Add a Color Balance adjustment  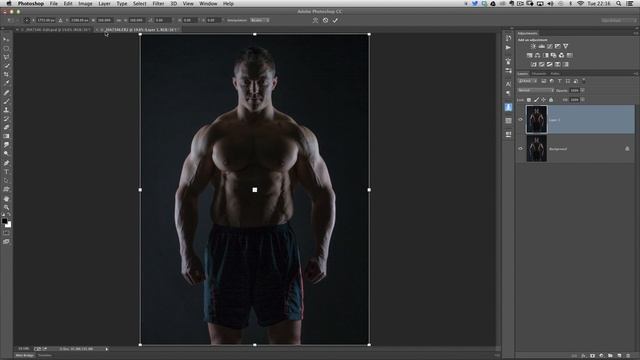[538, 56]
